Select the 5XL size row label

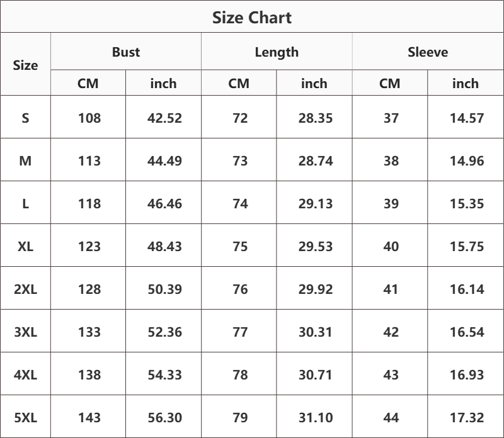[x=25, y=417]
